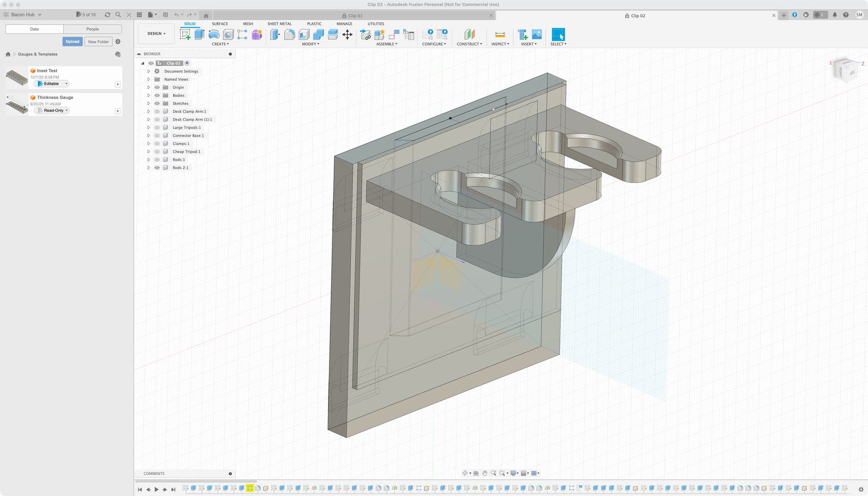Click the New Folder button
This screenshot has height=496, width=868.
tap(99, 41)
